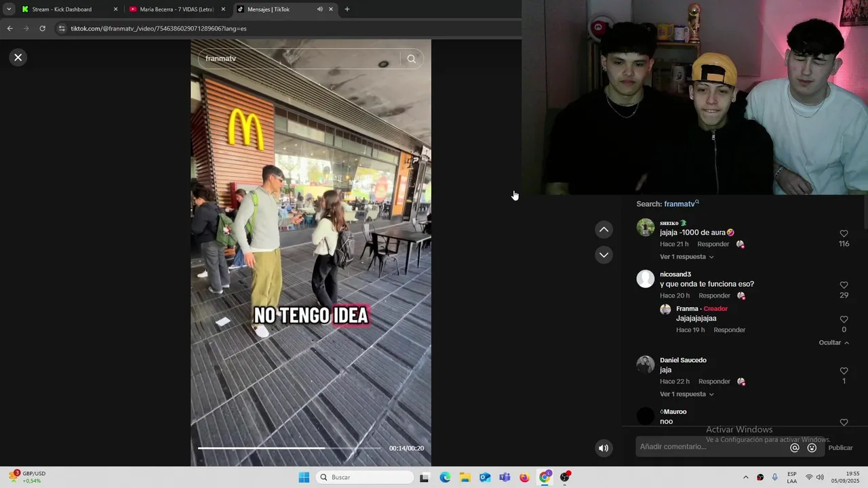Click the creator-liked badge on nicosand3's comment

(741, 296)
